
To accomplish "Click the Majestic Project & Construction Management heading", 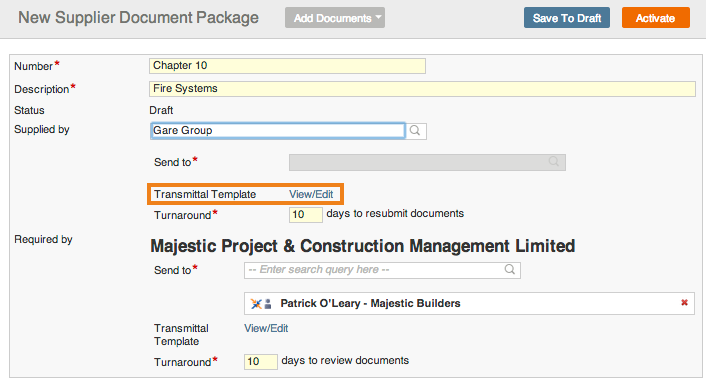I will coord(362,246).
